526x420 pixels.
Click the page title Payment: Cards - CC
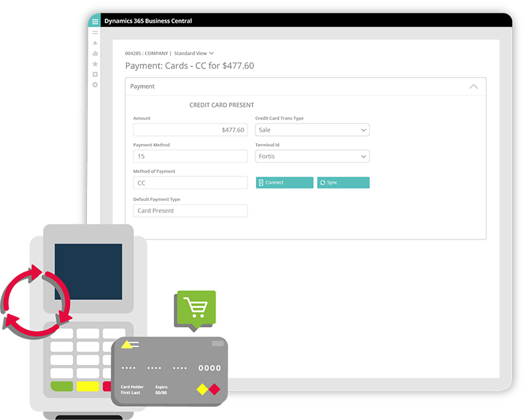pos(190,66)
